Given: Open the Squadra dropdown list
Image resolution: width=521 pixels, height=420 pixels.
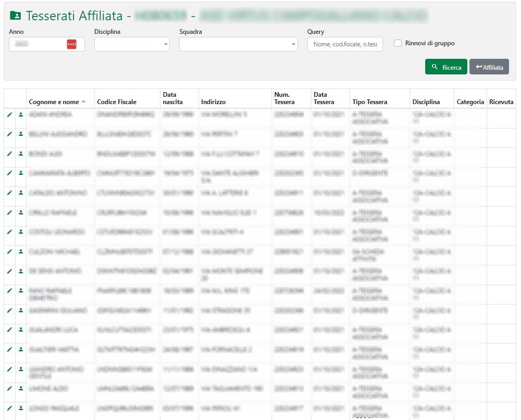Looking at the screenshot, I should (238, 44).
